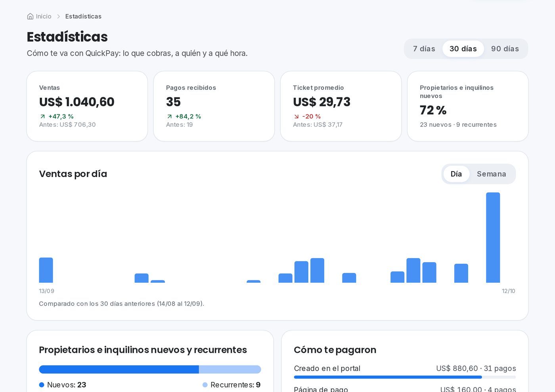The image size is (555, 392).
Task: Click the Nuevos: 23 legend text
Action: click(x=67, y=385)
